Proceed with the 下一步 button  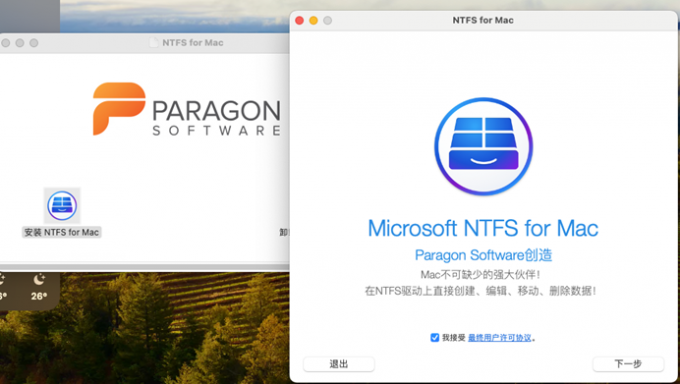click(x=628, y=364)
